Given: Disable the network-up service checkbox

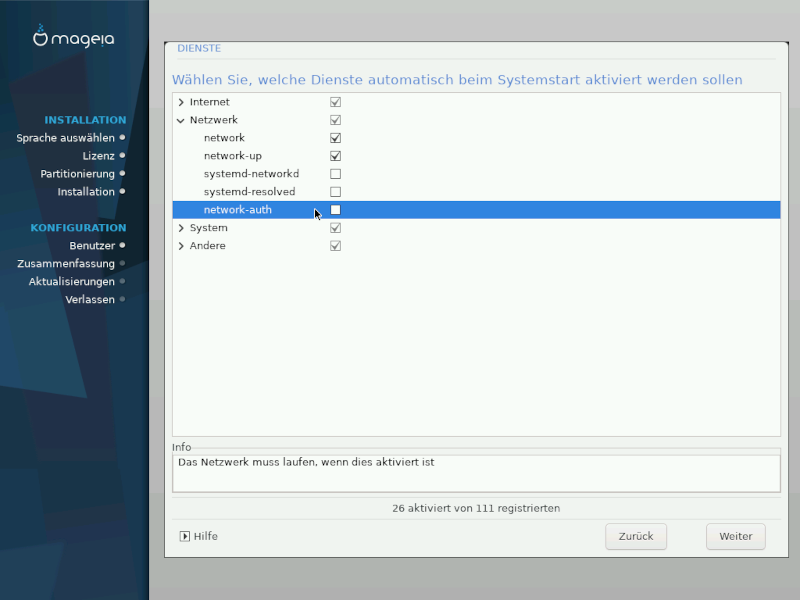Looking at the screenshot, I should coord(336,156).
